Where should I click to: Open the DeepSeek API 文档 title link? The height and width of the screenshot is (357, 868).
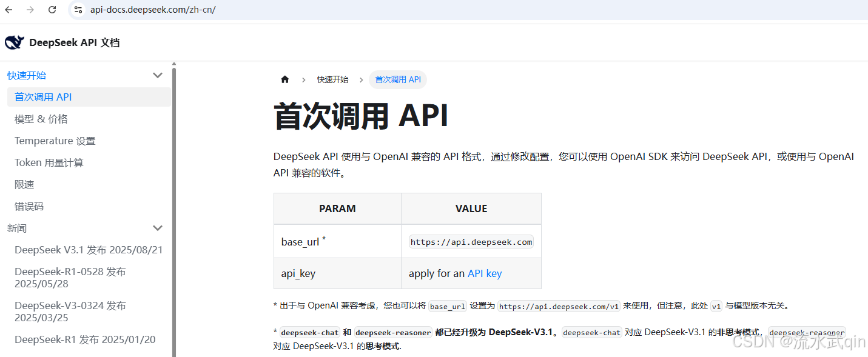pos(74,42)
